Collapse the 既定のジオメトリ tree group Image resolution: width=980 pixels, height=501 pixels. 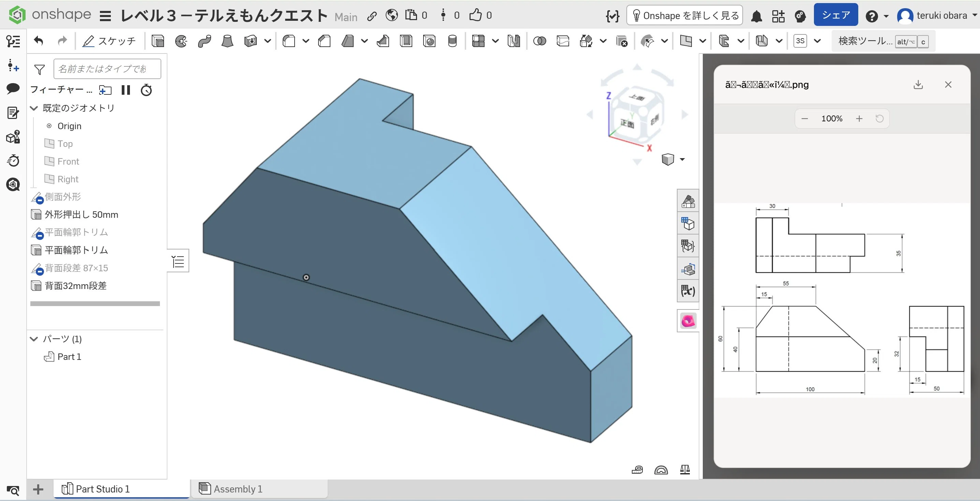coord(34,108)
